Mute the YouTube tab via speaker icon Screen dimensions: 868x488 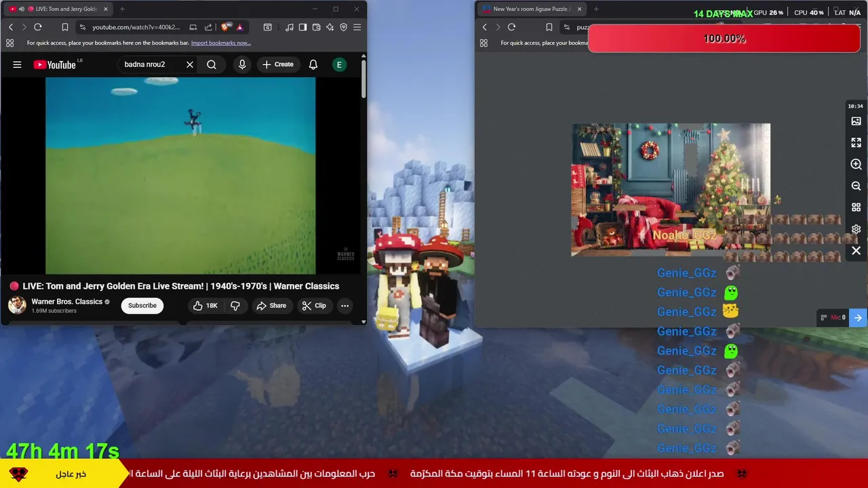22,9
